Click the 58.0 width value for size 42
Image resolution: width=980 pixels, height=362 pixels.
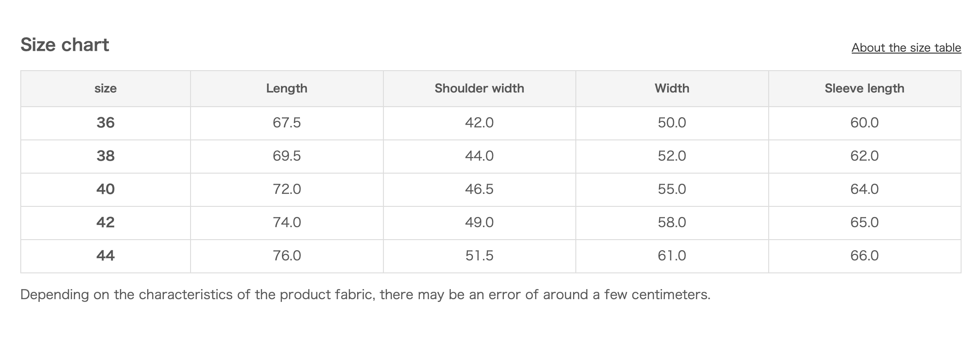pyautogui.click(x=671, y=222)
